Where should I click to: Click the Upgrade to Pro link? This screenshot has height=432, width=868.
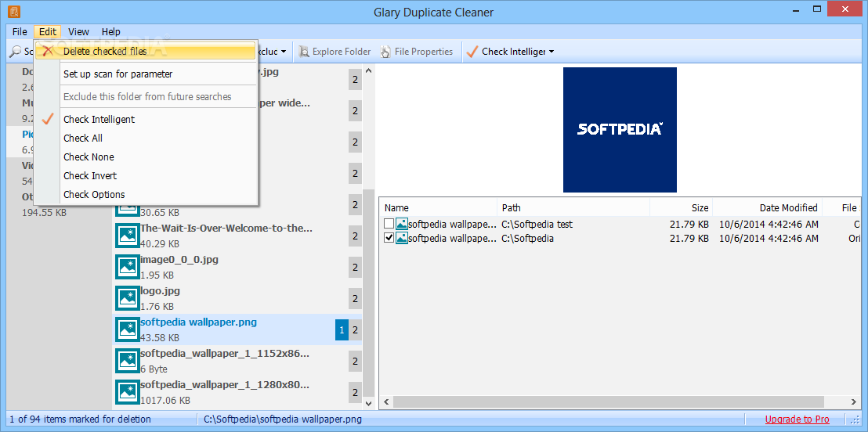(797, 419)
